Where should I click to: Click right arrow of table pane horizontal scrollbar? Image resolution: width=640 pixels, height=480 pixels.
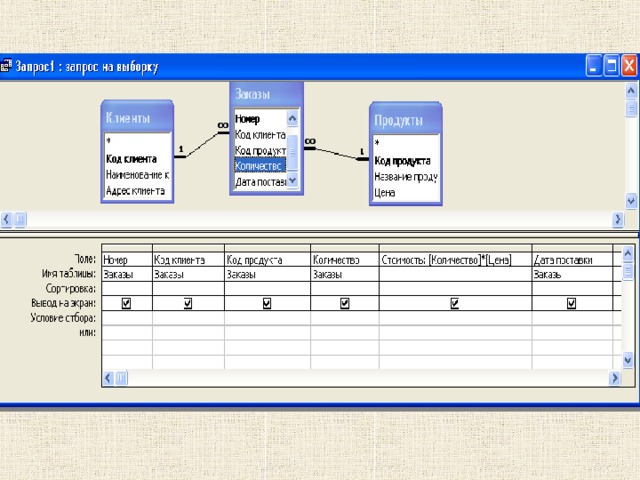(618, 220)
